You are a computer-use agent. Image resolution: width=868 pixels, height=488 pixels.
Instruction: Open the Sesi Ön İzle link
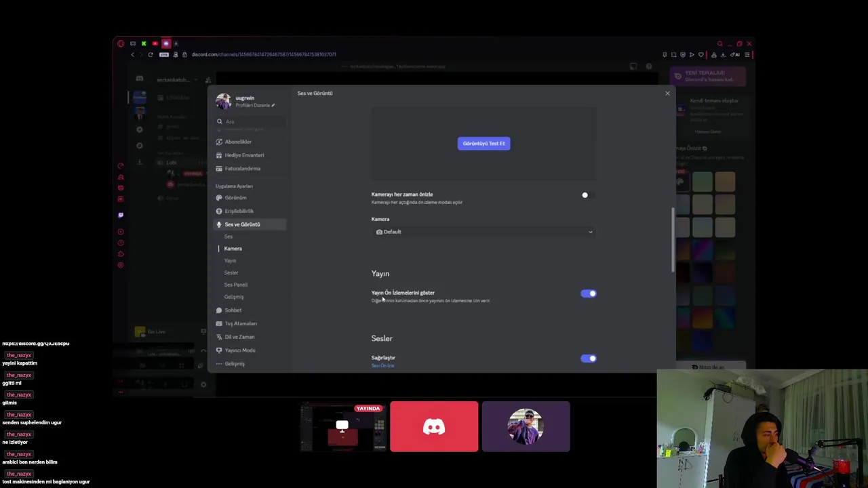click(382, 366)
